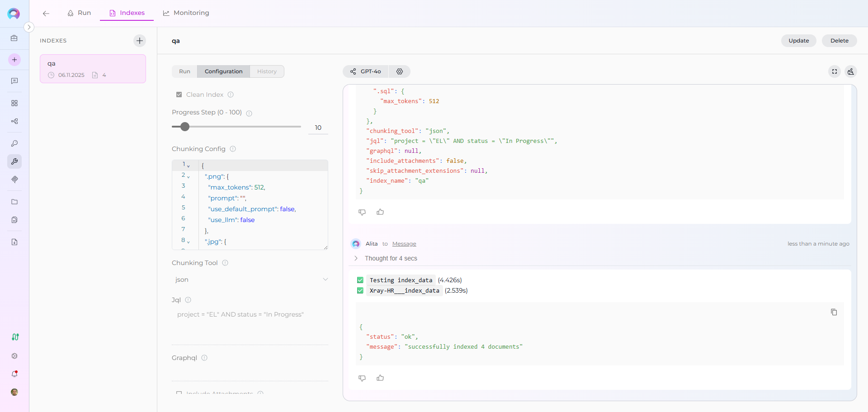Enable the Include Attachments checkbox
The image size is (868, 412).
179,393
